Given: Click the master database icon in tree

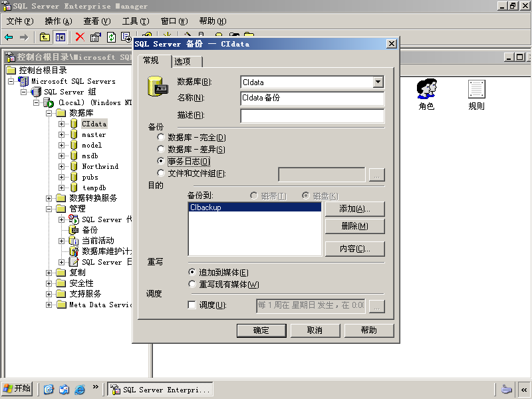Looking at the screenshot, I should pyautogui.click(x=74, y=135).
